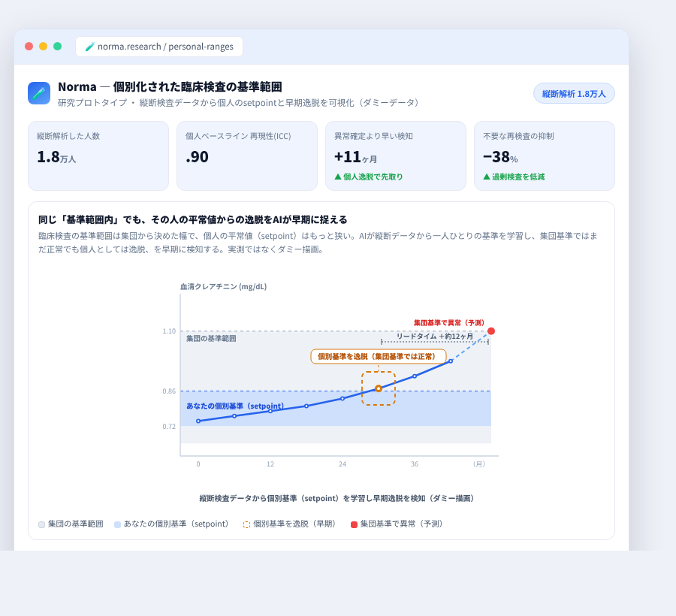Click the green triangle beside 個人逸脱で先取り

[x=338, y=177]
